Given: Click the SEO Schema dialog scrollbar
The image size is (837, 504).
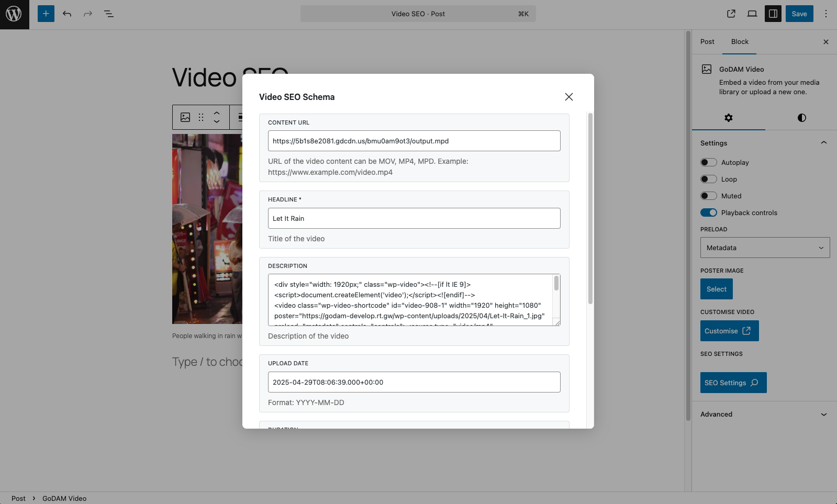Looking at the screenshot, I should [590, 208].
